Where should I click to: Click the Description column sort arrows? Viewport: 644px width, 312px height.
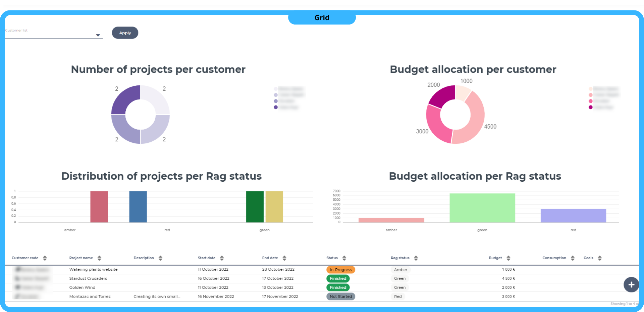pyautogui.click(x=160, y=258)
